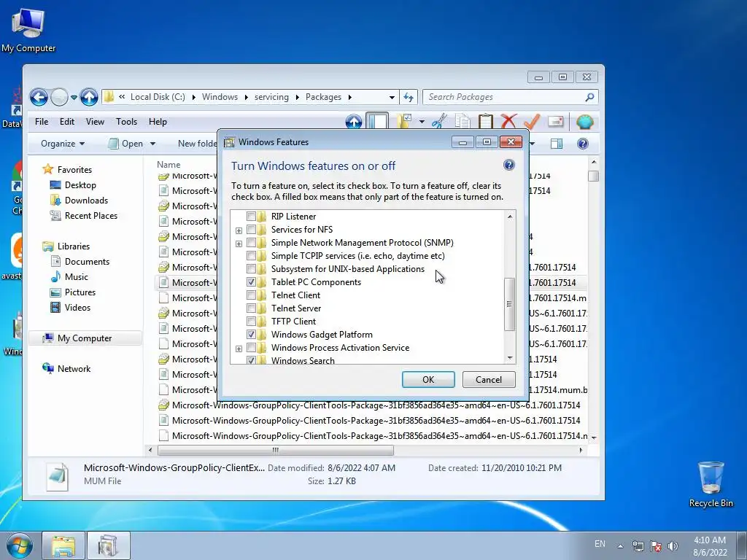Screen dimensions: 747x560
Task: Refresh the Packages address bar
Action: pos(409,97)
